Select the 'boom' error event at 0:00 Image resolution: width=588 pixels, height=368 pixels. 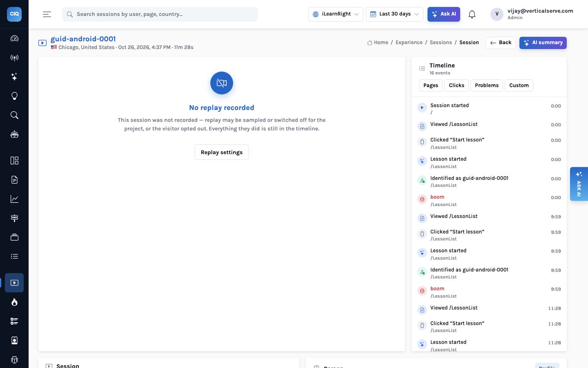tap(489, 200)
